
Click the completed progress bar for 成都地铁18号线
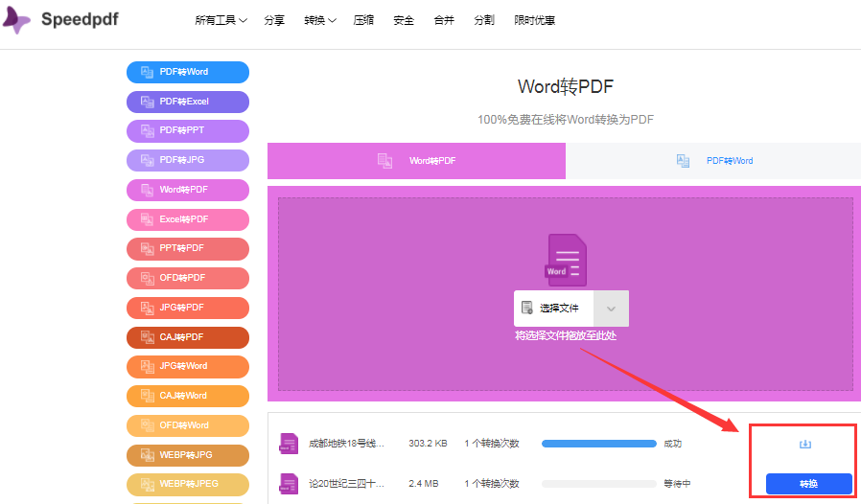(598, 444)
